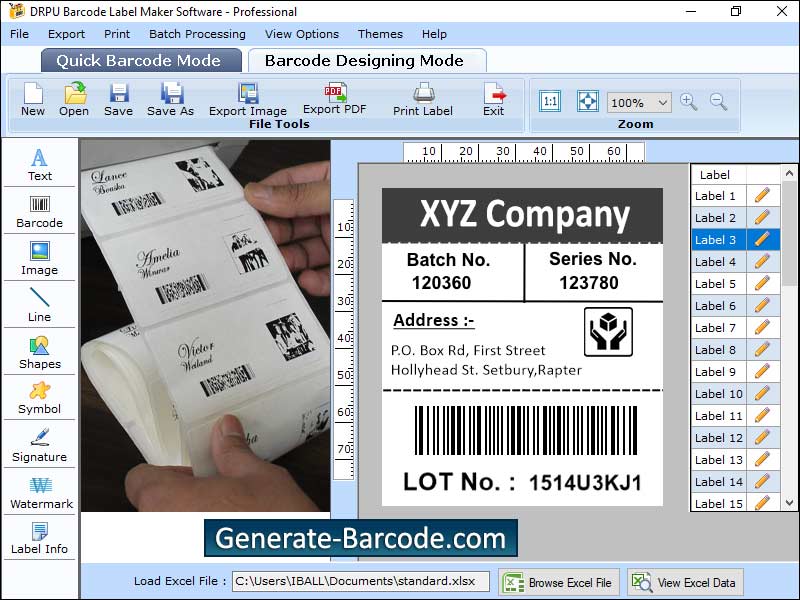Screen dimensions: 800x600
Task: Open the Shapes tool
Action: pos(39,352)
